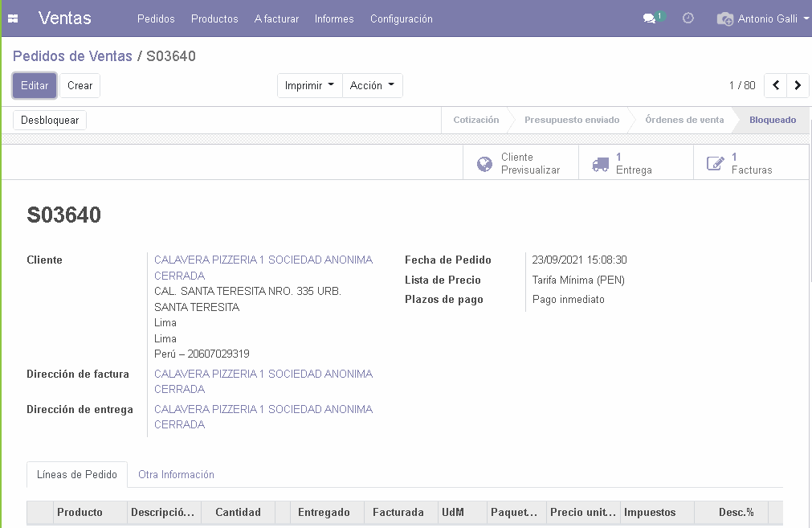Click the Crear button
This screenshot has height=528, width=812.
click(x=80, y=85)
